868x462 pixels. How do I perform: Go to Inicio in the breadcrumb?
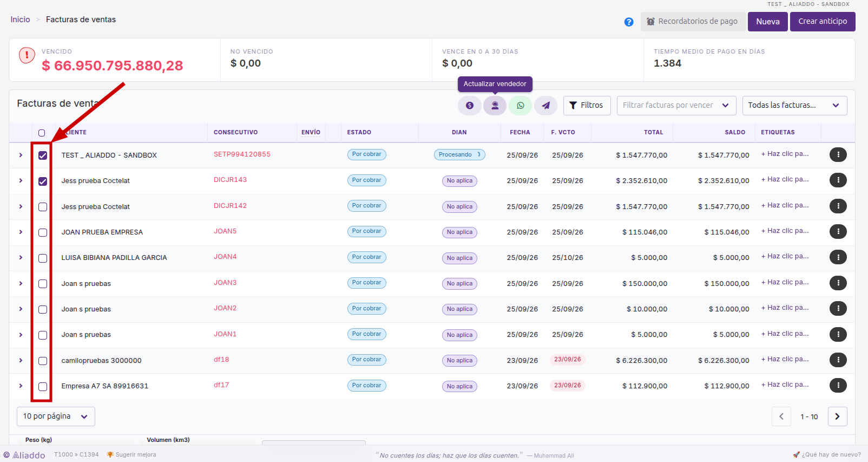(x=21, y=19)
